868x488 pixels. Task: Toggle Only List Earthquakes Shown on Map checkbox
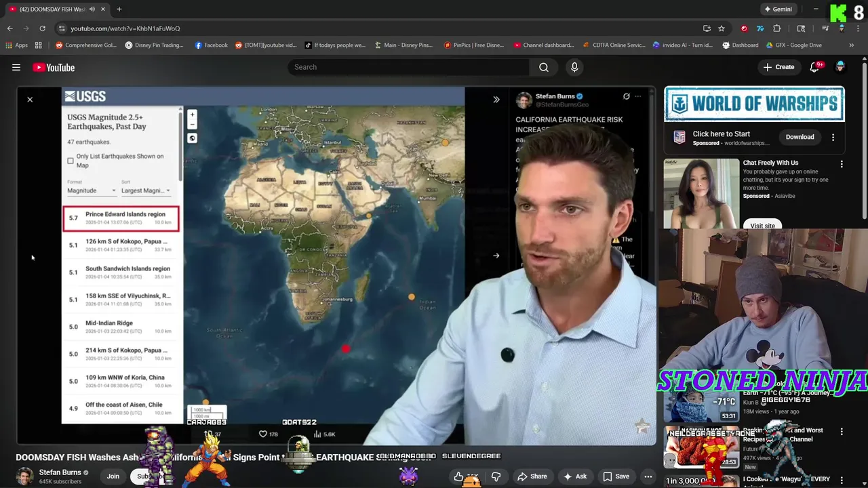coord(71,161)
